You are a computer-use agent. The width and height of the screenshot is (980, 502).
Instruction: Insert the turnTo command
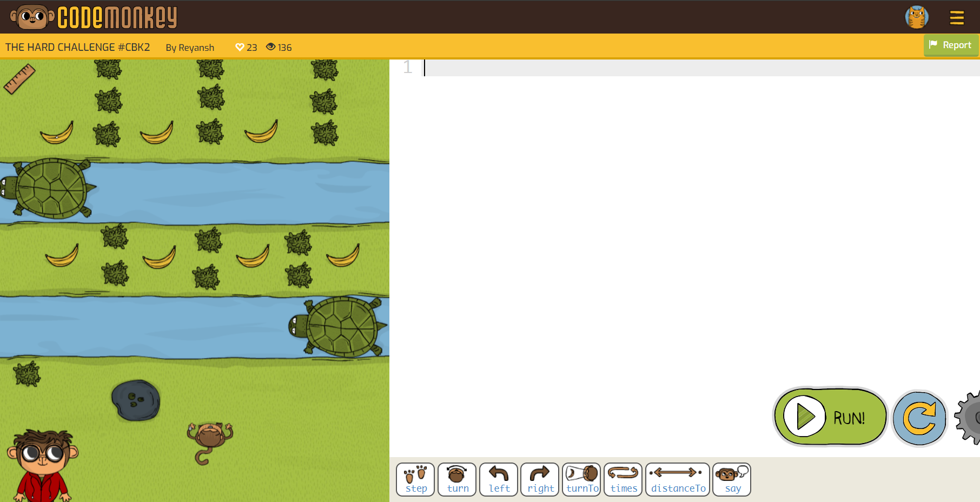tap(581, 479)
